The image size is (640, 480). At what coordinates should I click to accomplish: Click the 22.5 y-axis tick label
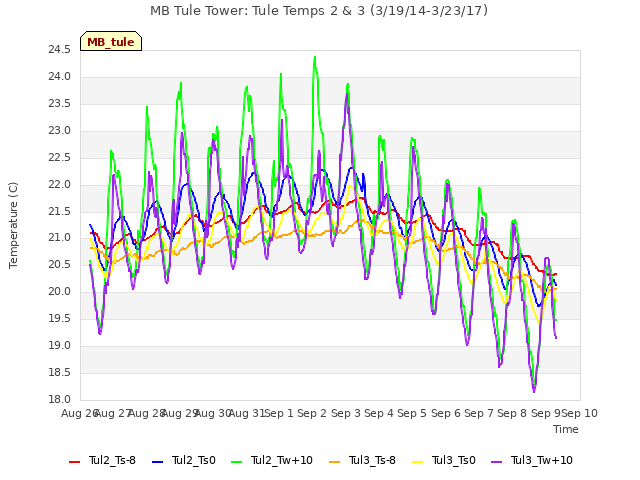pyautogui.click(x=60, y=157)
